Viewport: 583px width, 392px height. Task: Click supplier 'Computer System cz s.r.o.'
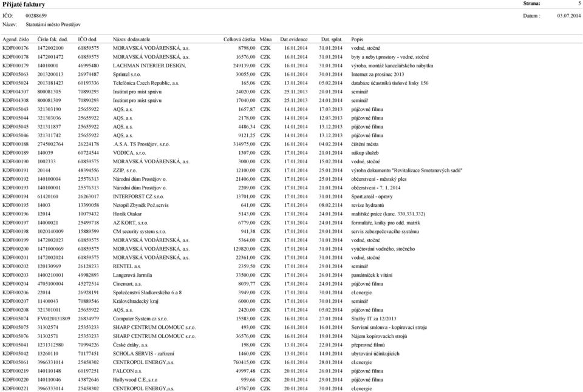140,319
